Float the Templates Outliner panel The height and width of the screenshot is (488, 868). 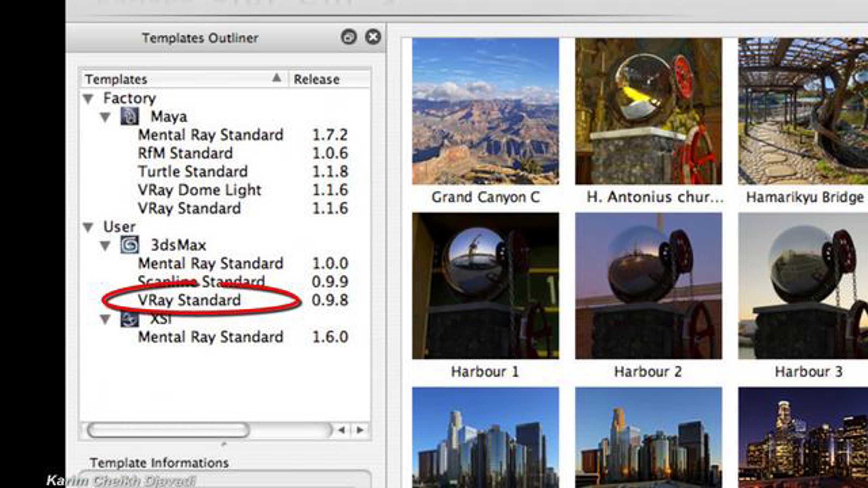coord(349,37)
